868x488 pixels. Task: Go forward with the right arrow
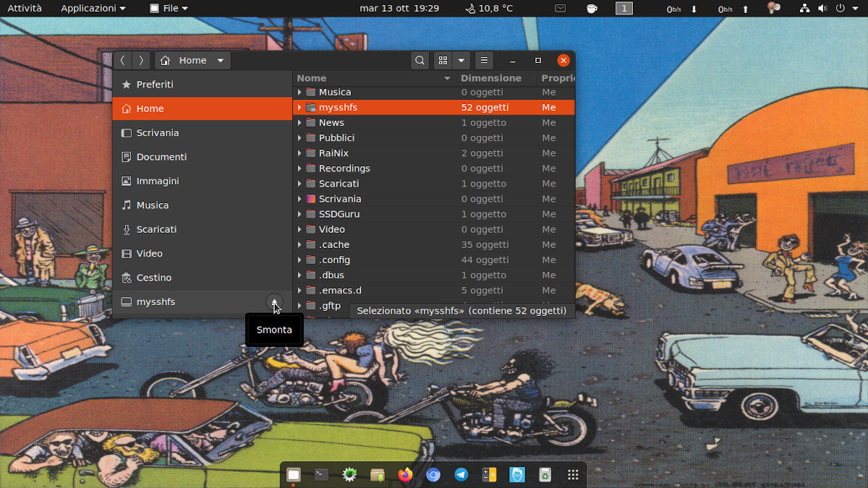click(x=141, y=61)
